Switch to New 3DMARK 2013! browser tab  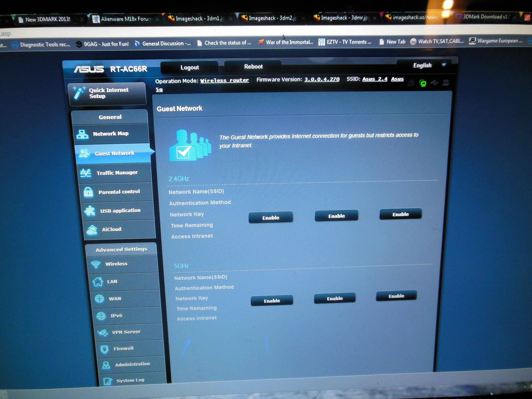[x=48, y=19]
